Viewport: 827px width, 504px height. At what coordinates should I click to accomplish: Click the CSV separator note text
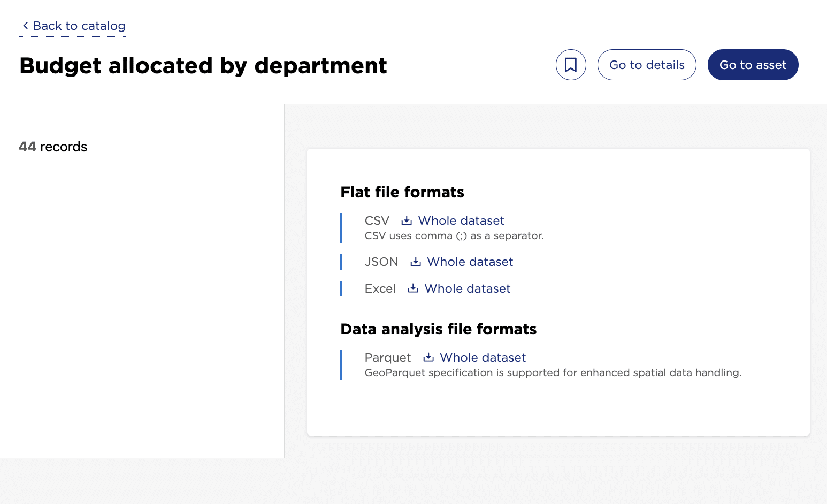click(x=454, y=236)
